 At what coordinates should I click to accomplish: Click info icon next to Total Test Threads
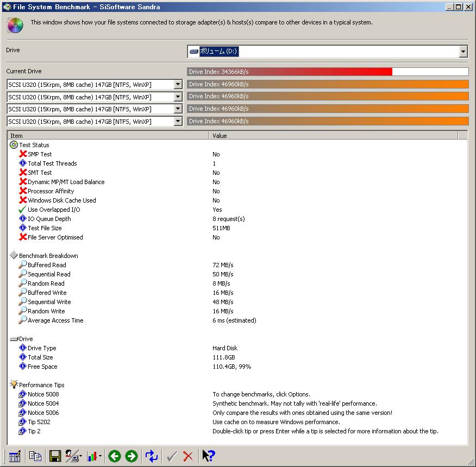(23, 163)
